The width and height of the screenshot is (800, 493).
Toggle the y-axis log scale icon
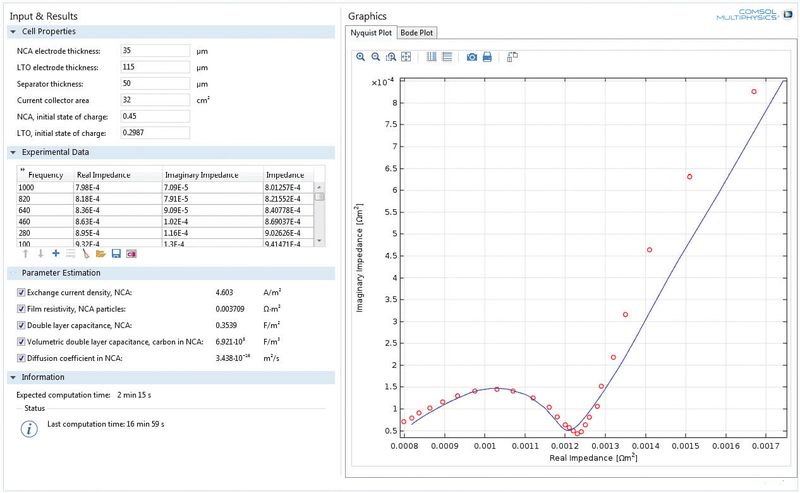[447, 57]
